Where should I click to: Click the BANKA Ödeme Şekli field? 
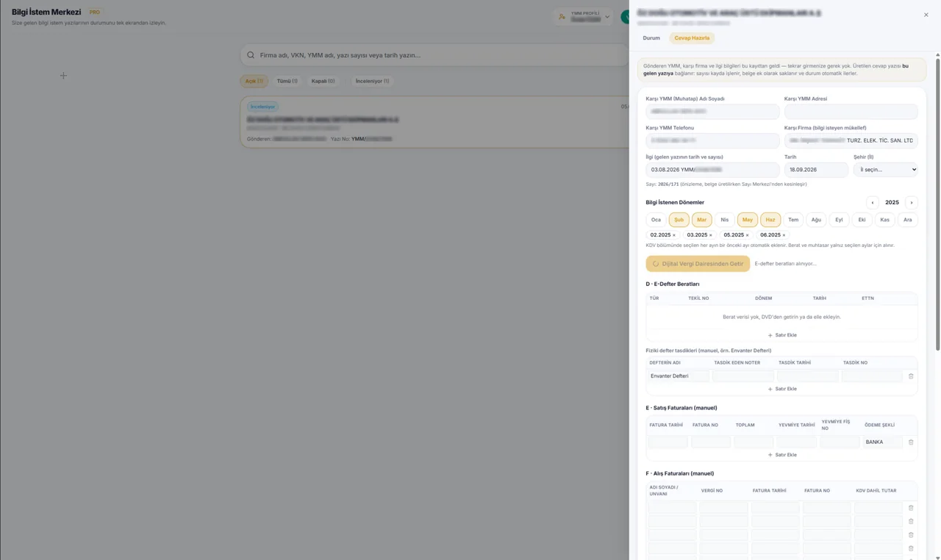[x=883, y=442]
